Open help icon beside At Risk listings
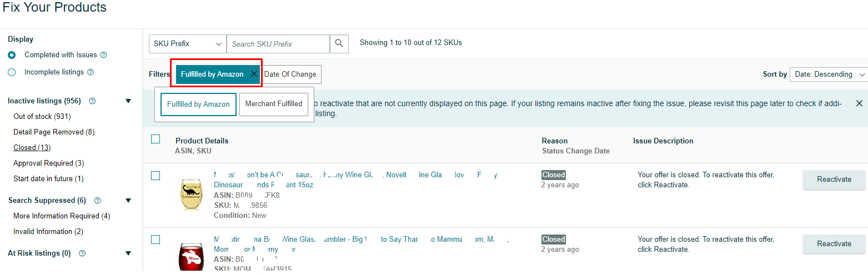 82,253
